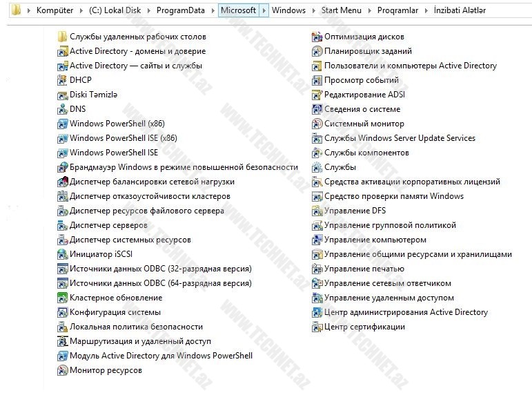The height and width of the screenshot is (393, 532).
Task: Click the Оптимизация дисков icon
Action: 317,37
